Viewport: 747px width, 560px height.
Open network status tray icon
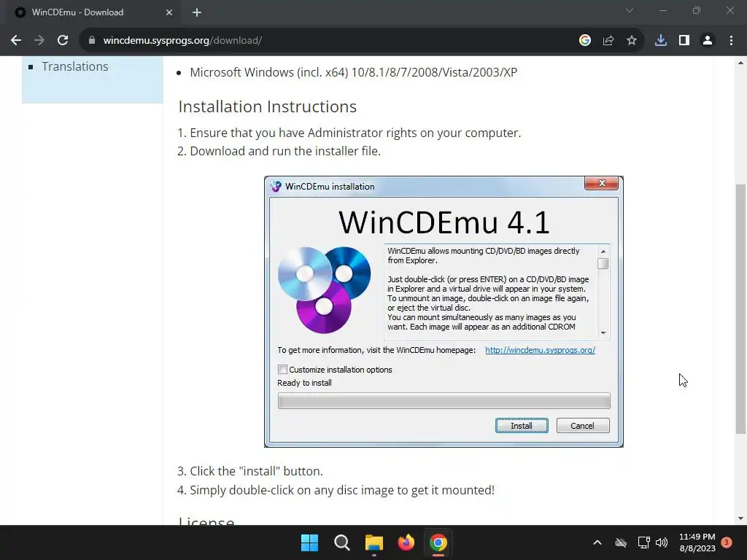click(643, 542)
